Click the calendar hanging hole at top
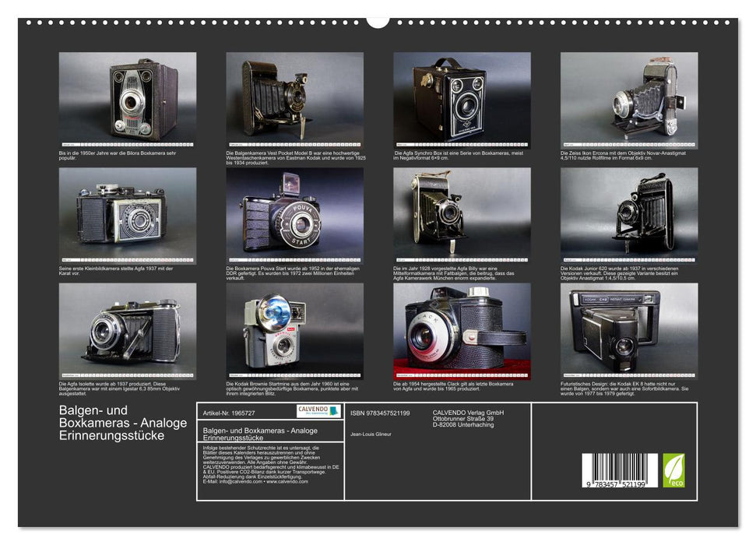Viewport: 756px width, 545px height. click(x=378, y=20)
